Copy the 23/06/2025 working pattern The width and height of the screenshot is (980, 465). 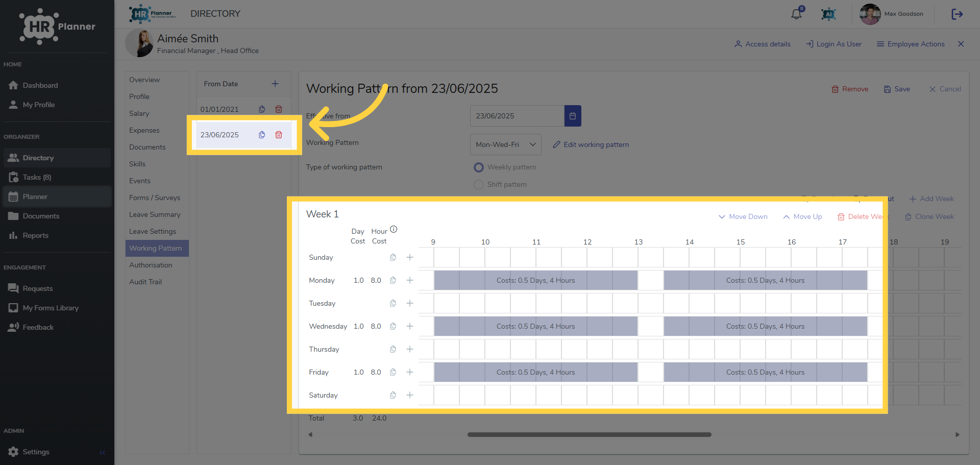point(262,135)
